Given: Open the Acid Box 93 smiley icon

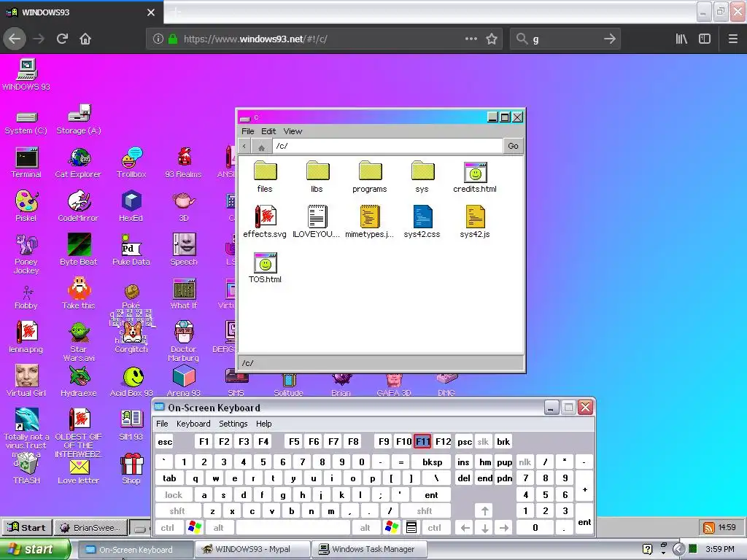Looking at the screenshot, I should (x=131, y=382).
